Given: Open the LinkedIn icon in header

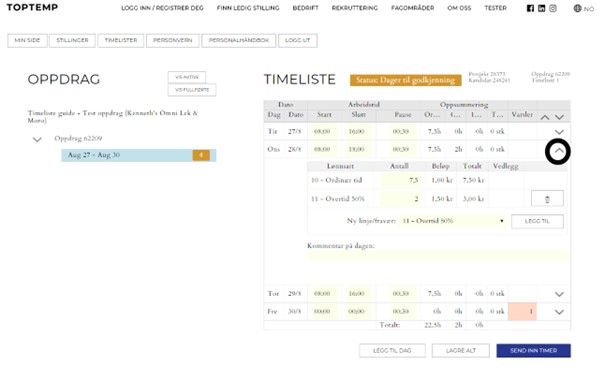Looking at the screenshot, I should (541, 8).
